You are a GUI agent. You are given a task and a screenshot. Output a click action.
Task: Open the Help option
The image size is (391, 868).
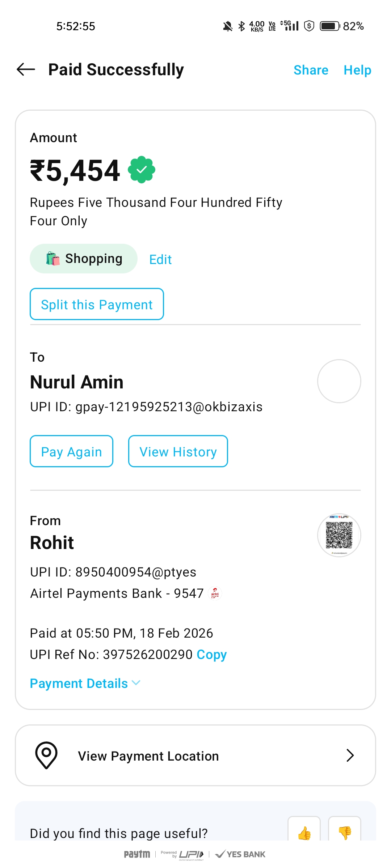pyautogui.click(x=357, y=70)
